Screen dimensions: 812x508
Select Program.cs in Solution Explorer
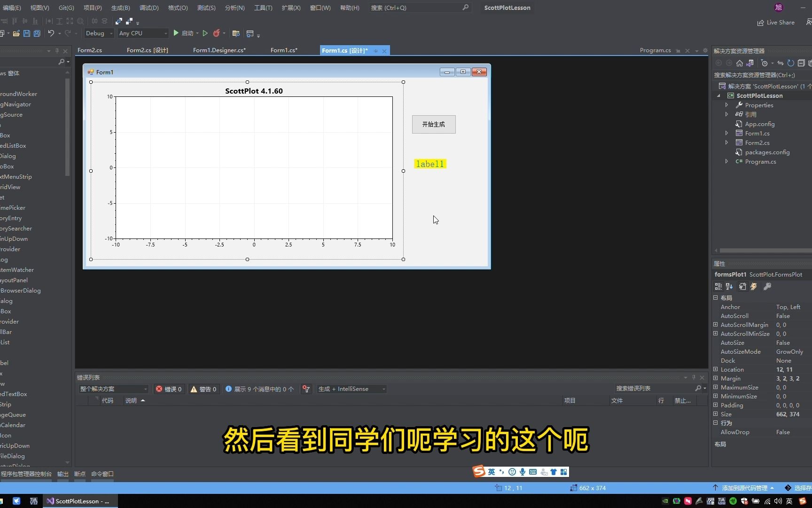(761, 161)
